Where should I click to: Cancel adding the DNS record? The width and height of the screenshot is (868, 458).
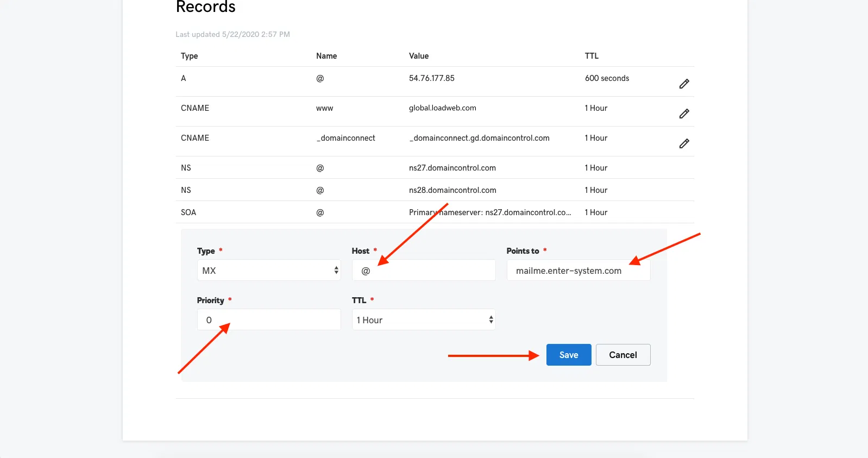(622, 355)
